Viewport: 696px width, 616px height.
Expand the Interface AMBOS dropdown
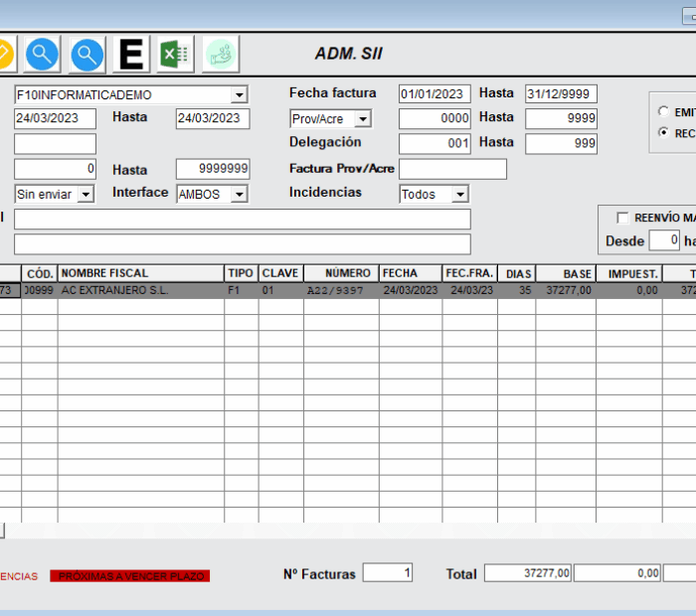(x=239, y=195)
